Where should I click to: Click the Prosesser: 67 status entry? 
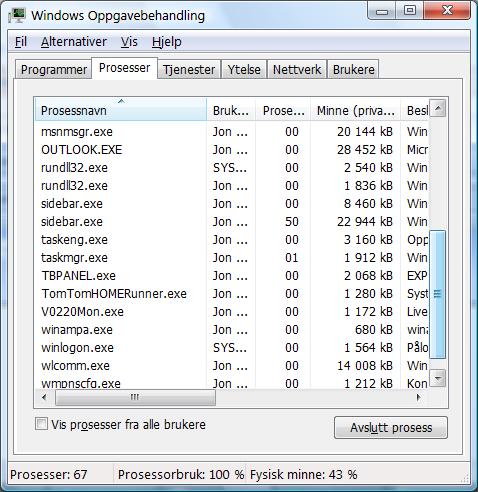click(49, 474)
